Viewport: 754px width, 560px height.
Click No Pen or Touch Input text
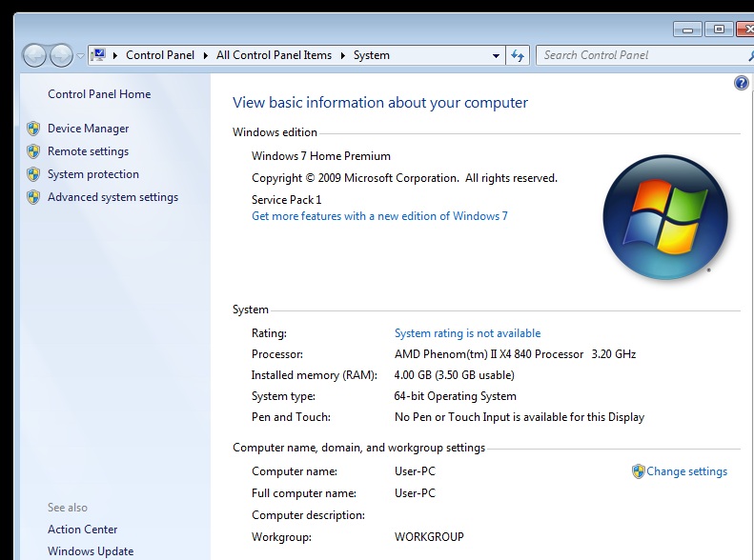coord(520,417)
